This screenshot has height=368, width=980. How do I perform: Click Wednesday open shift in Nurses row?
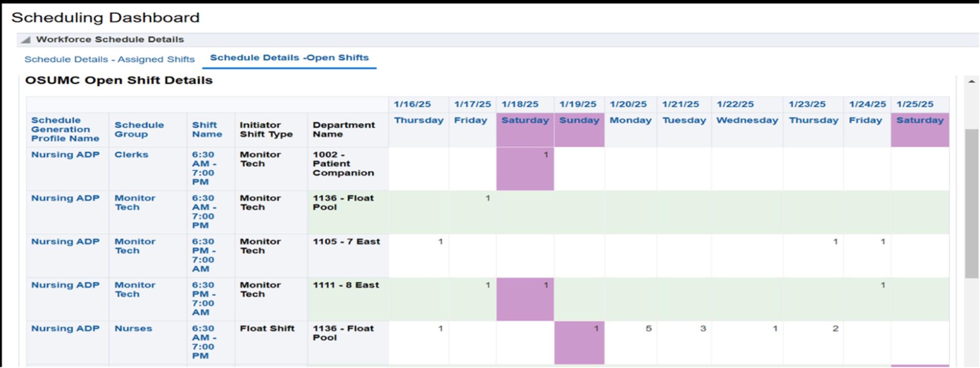coord(775,329)
